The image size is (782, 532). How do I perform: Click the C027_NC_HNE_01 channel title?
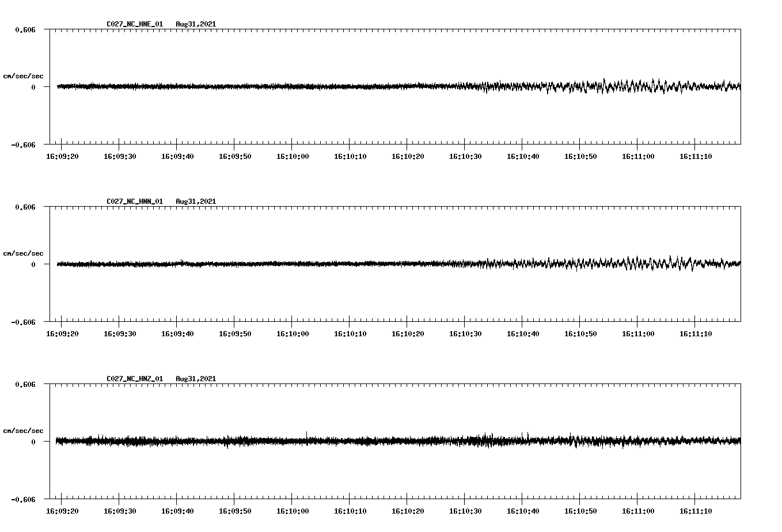coord(135,24)
